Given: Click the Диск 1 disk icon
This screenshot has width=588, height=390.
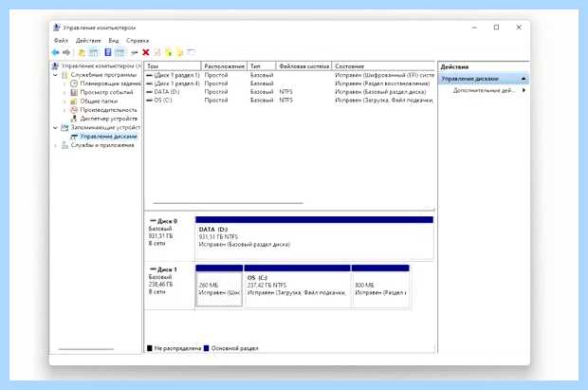Looking at the screenshot, I should point(153,269).
